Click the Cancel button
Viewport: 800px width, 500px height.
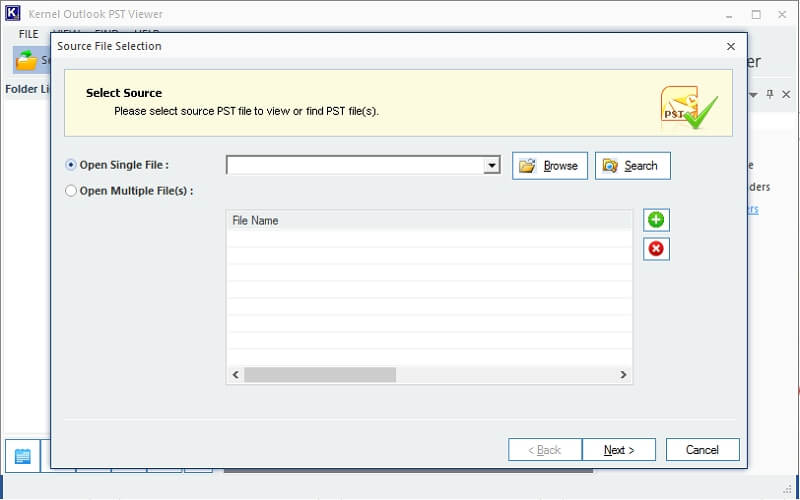tap(703, 449)
